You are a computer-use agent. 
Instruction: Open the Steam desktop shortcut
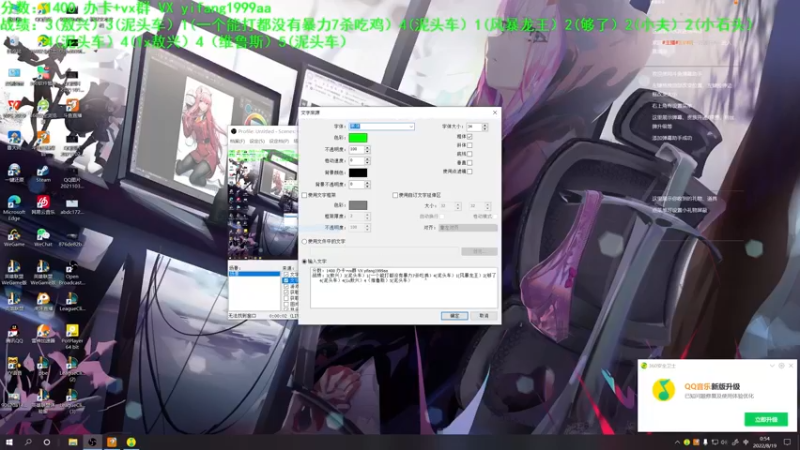43,173
